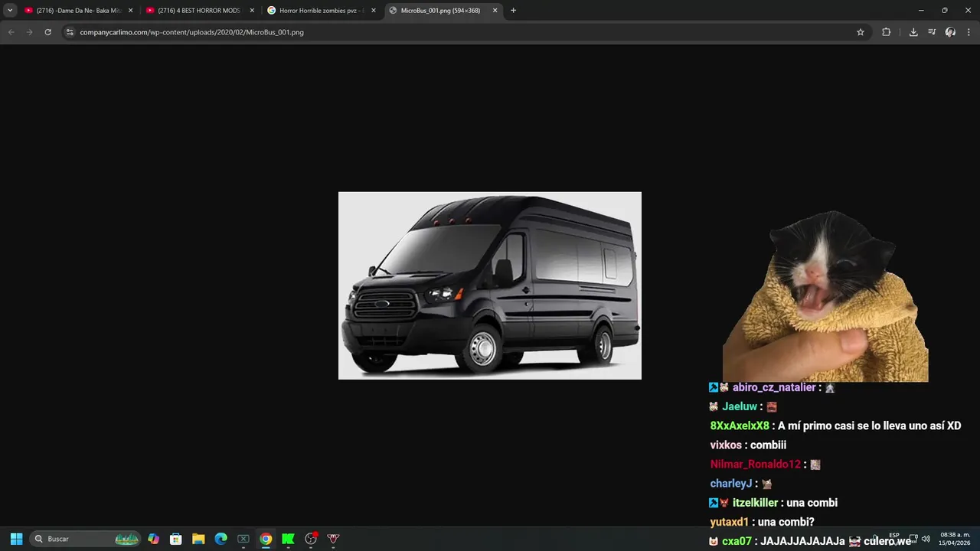This screenshot has height=551, width=980.
Task: View site information icon in address bar
Action: pos(70,32)
